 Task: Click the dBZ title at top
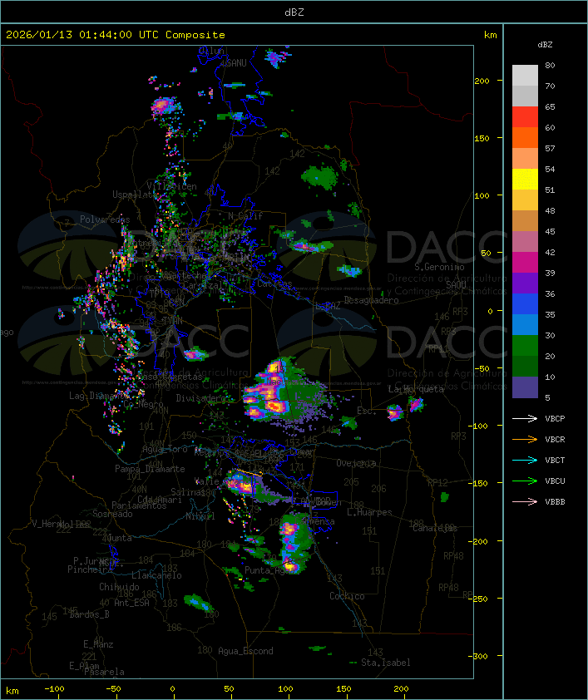[294, 12]
